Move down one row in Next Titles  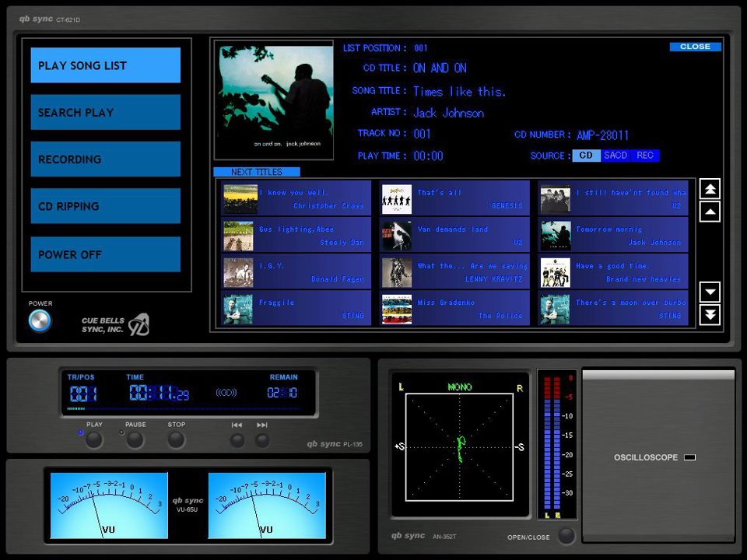[710, 292]
